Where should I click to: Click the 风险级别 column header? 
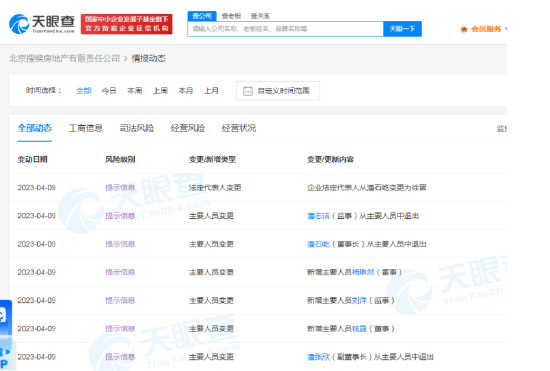coord(120,160)
